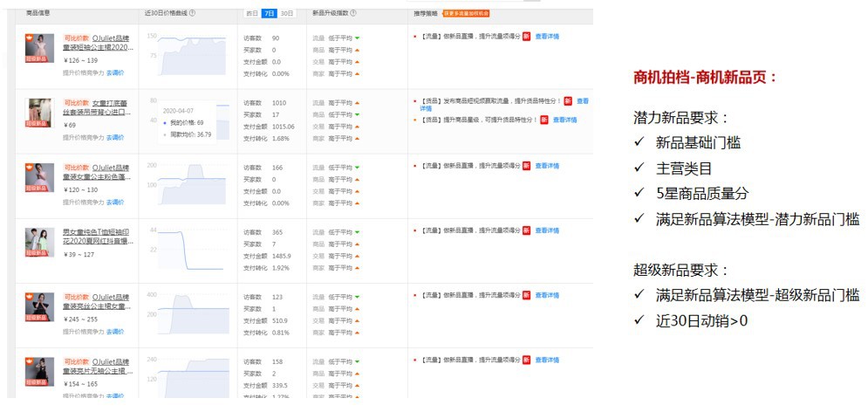Screen dimensions: 868x412
Task: Open thumbnail of 童装女童公主粉色 product
Action: 40,178
